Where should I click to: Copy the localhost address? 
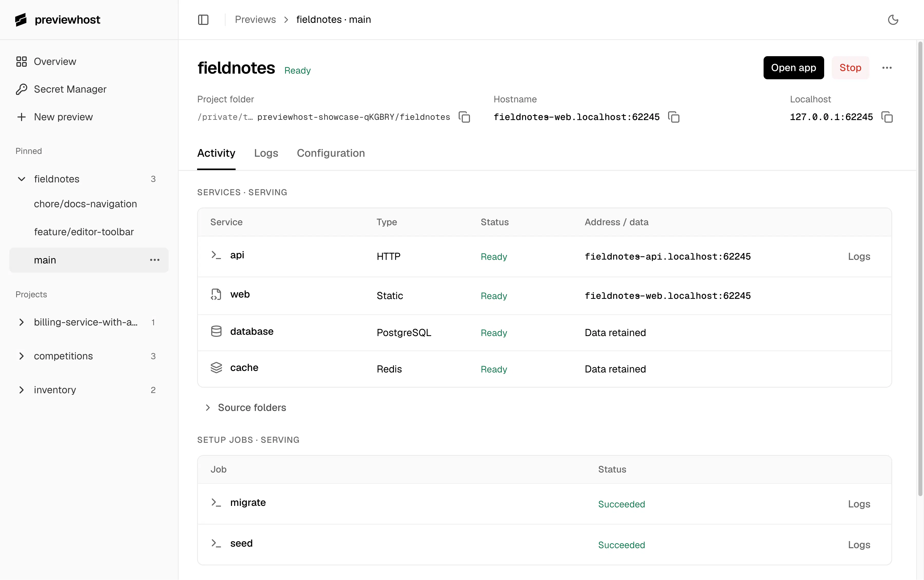pos(887,117)
